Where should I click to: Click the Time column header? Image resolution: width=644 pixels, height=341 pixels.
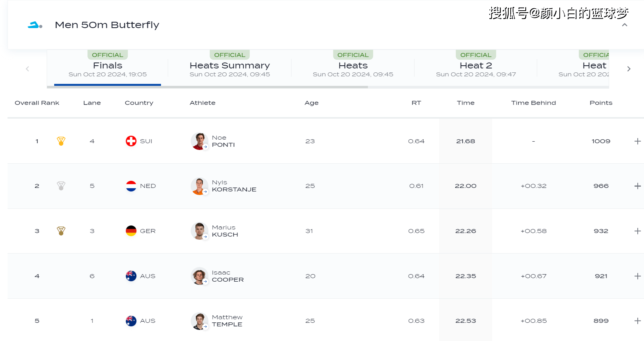[466, 103]
